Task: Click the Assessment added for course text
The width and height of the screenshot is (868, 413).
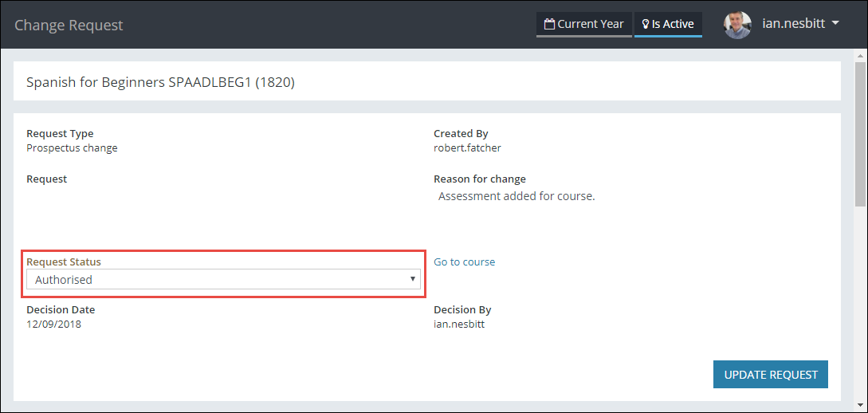Action: click(x=516, y=197)
